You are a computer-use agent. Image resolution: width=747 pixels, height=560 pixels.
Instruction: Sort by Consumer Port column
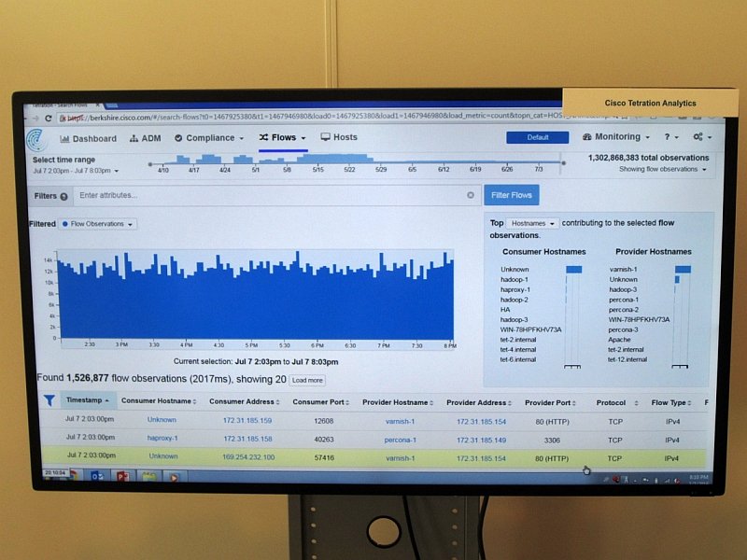(x=320, y=402)
